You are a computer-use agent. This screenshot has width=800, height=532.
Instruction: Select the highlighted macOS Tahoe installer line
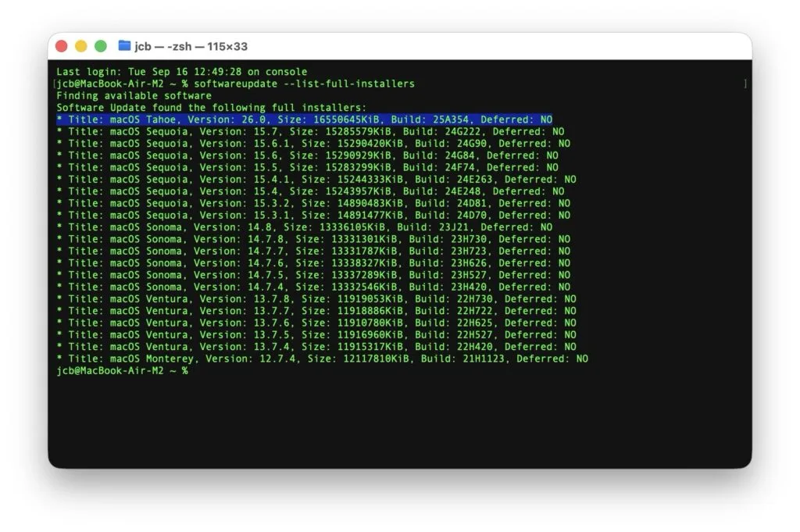305,120
